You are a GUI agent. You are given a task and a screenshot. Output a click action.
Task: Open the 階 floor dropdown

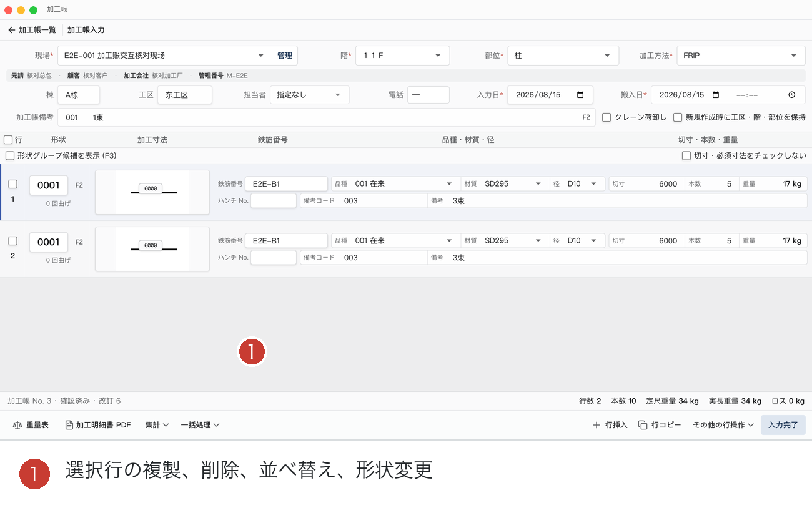pos(403,56)
